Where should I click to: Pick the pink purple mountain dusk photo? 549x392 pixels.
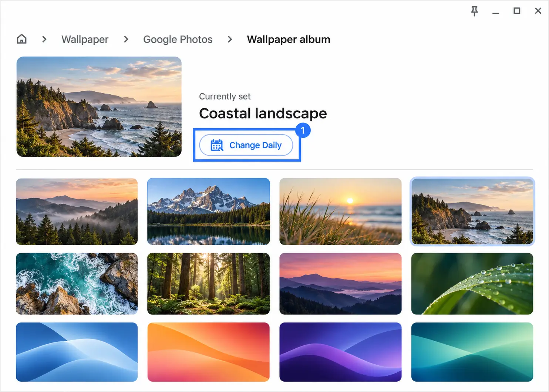click(x=340, y=284)
